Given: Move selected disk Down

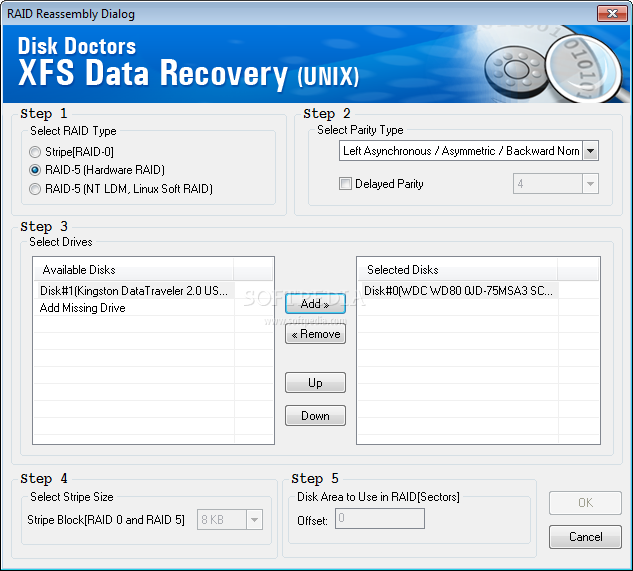Looking at the screenshot, I should tap(315, 416).
